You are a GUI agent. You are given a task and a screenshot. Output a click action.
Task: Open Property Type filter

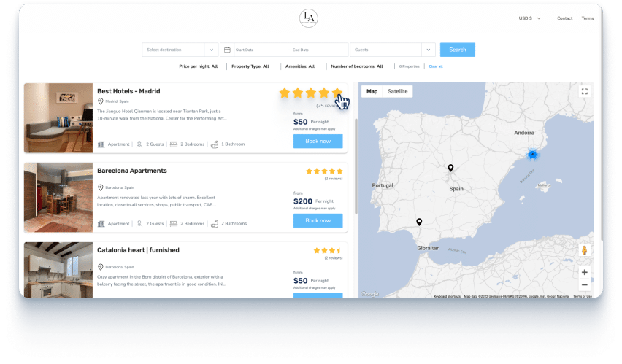pyautogui.click(x=250, y=66)
